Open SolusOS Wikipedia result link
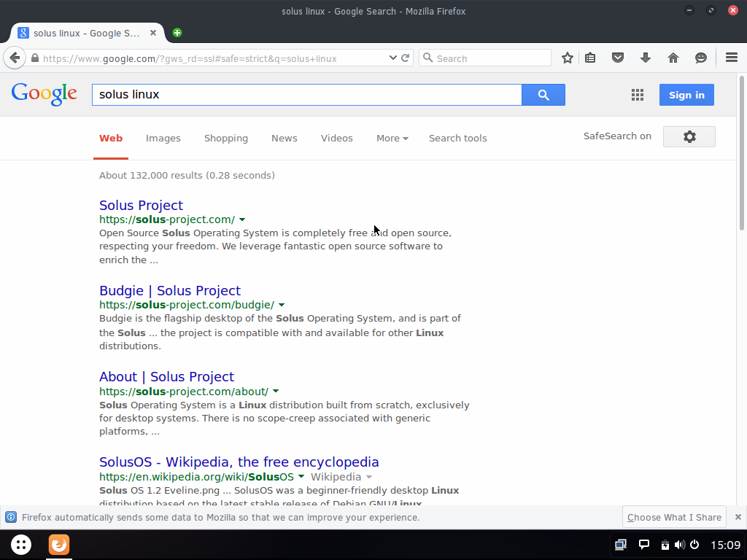This screenshot has height=560, width=747. pyautogui.click(x=239, y=462)
